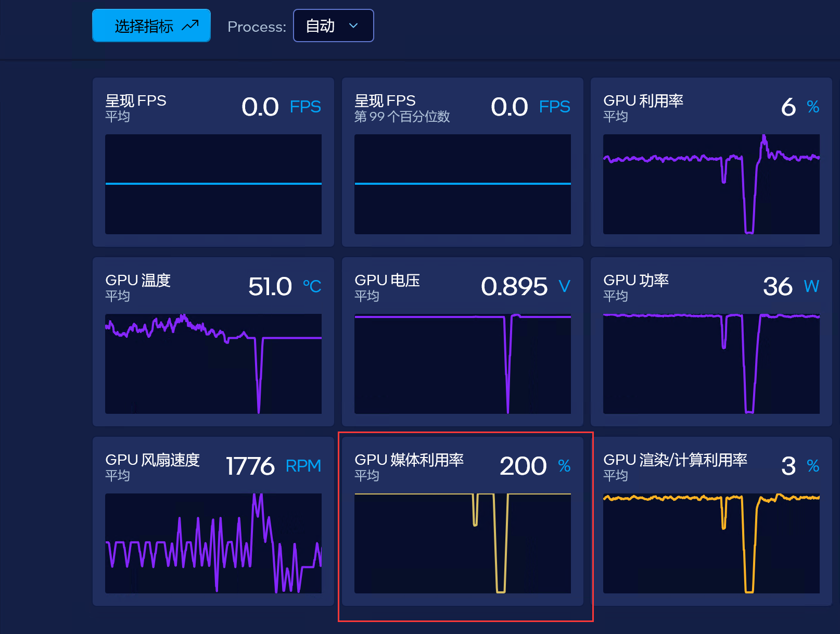This screenshot has width=840, height=634.
Task: Click the 1776 RPM fan speed value
Action: point(274,466)
